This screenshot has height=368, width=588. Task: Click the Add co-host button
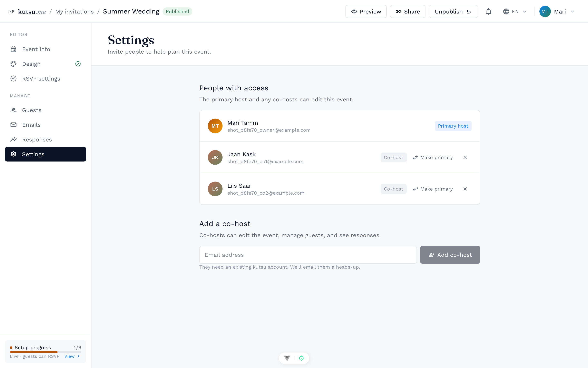[450, 255]
